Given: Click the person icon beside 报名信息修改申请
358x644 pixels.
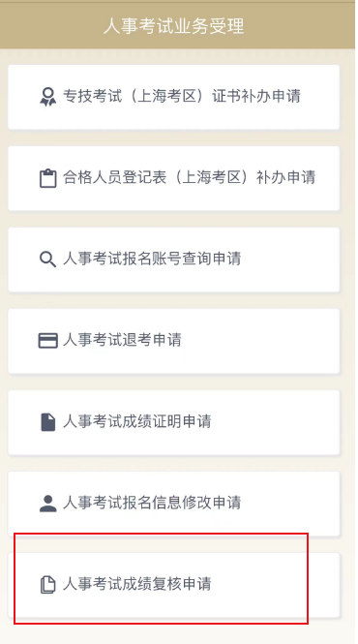Looking at the screenshot, I should point(48,504).
